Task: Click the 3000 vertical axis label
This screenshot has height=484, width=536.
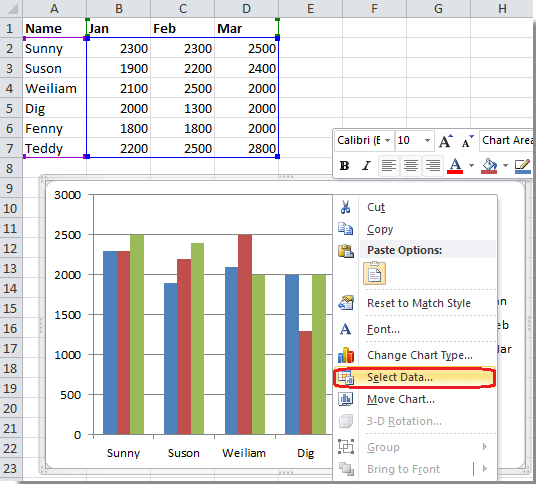Action: [68, 195]
